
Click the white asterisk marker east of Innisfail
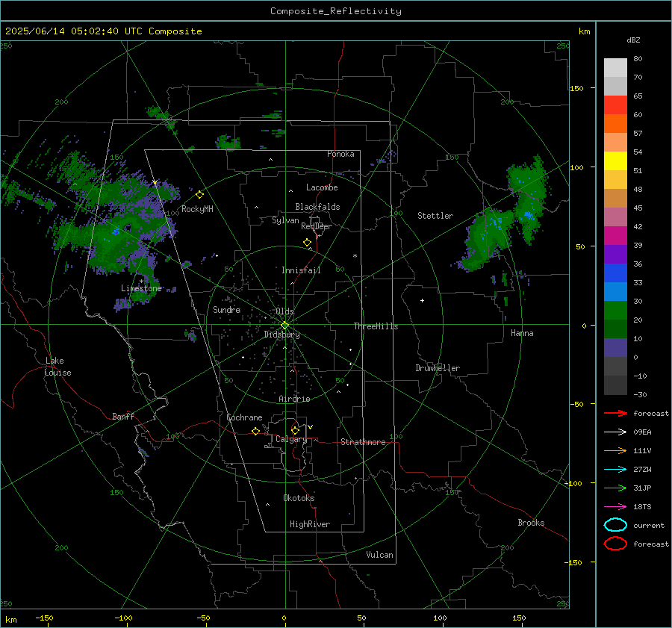tap(355, 256)
